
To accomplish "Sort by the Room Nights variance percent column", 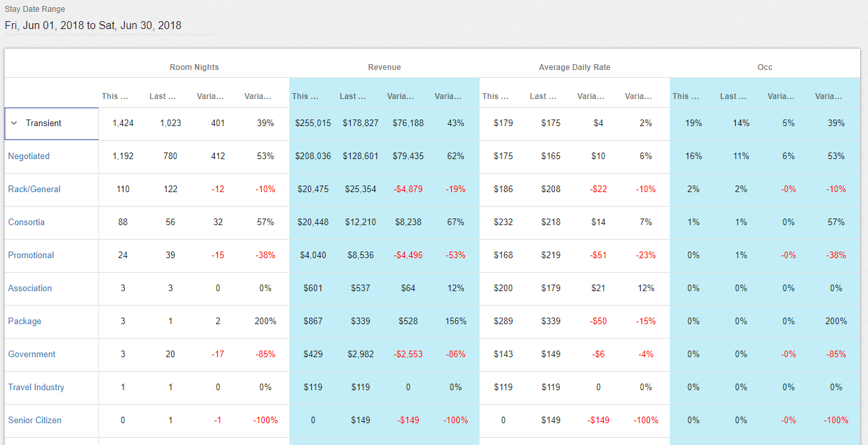I will 258,96.
